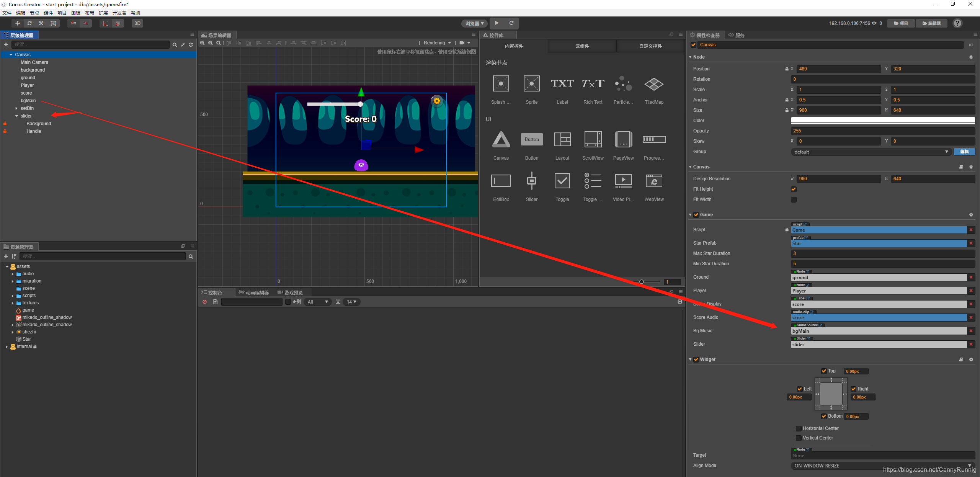The height and width of the screenshot is (477, 980).
Task: Select the Sprite control in the widget library
Action: 531,84
